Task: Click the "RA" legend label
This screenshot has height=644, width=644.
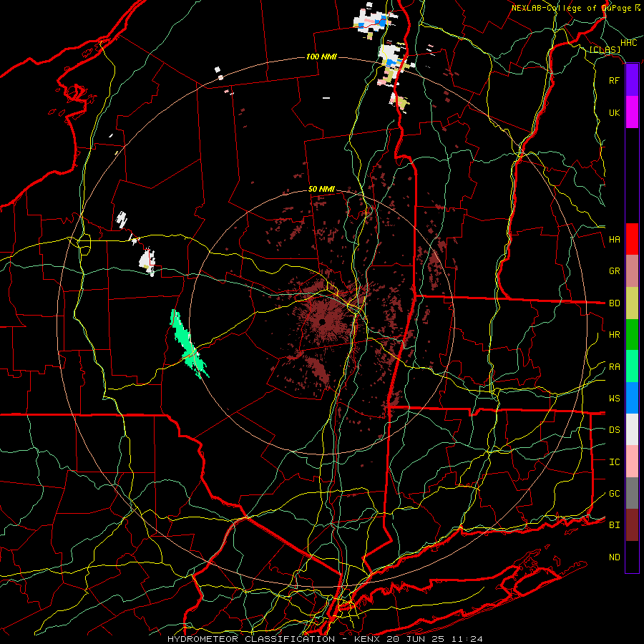Action: tap(614, 367)
